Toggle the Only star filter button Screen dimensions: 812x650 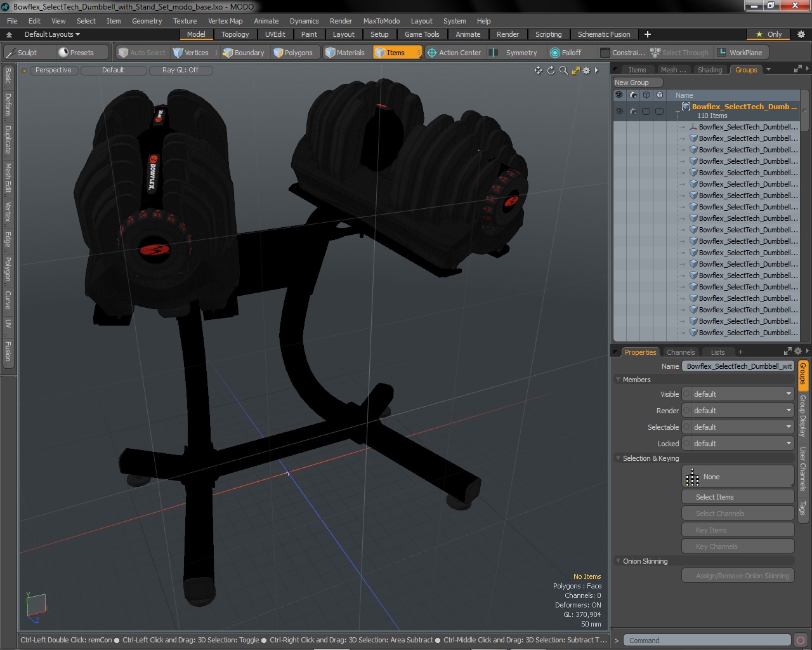click(769, 34)
